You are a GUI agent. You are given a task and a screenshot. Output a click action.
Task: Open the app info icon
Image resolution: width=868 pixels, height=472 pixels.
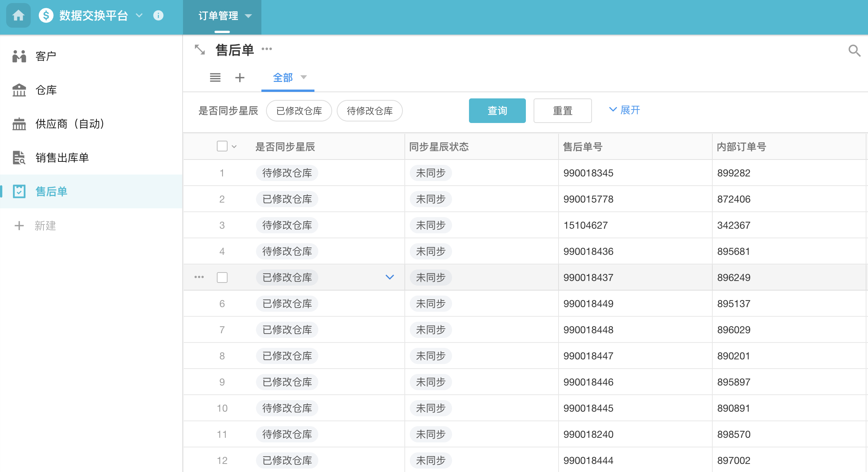[158, 16]
